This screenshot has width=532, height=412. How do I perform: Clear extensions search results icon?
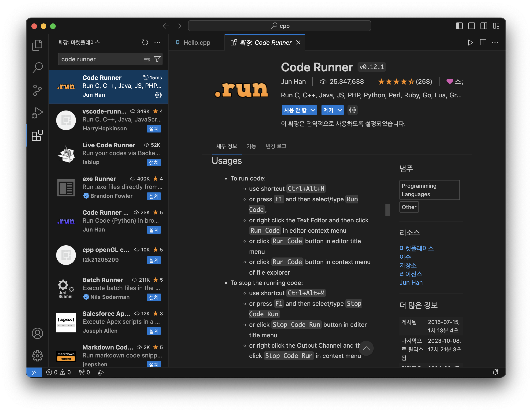click(x=147, y=59)
